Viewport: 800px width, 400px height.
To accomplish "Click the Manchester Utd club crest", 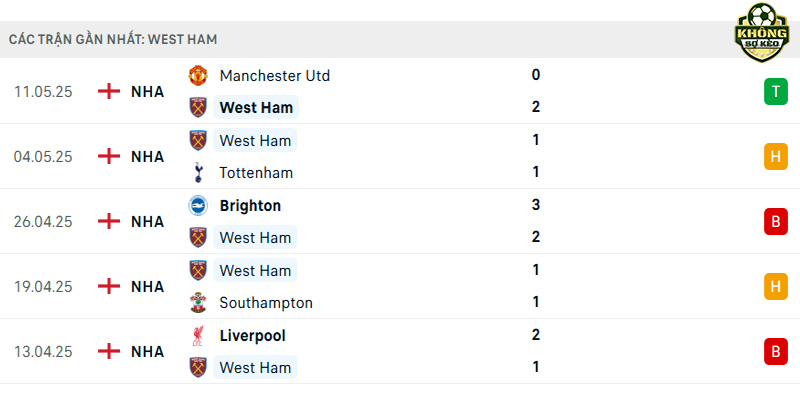I will tap(198, 76).
